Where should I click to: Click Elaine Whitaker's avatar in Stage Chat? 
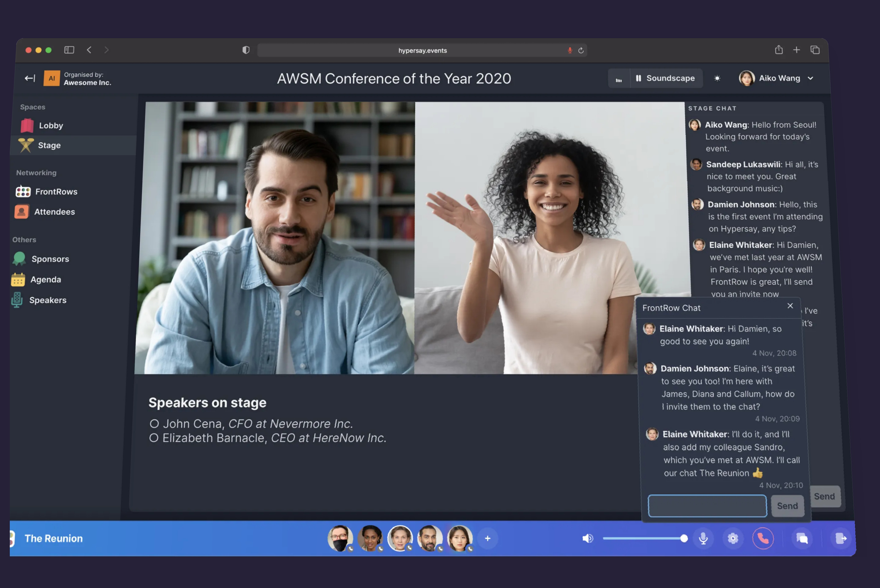(x=698, y=245)
